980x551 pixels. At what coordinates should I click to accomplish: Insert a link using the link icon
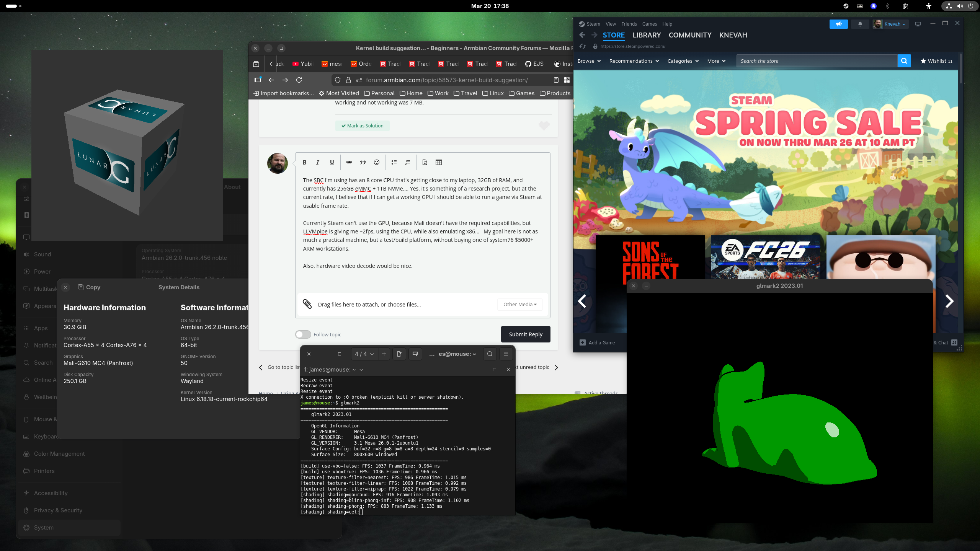pos(349,162)
